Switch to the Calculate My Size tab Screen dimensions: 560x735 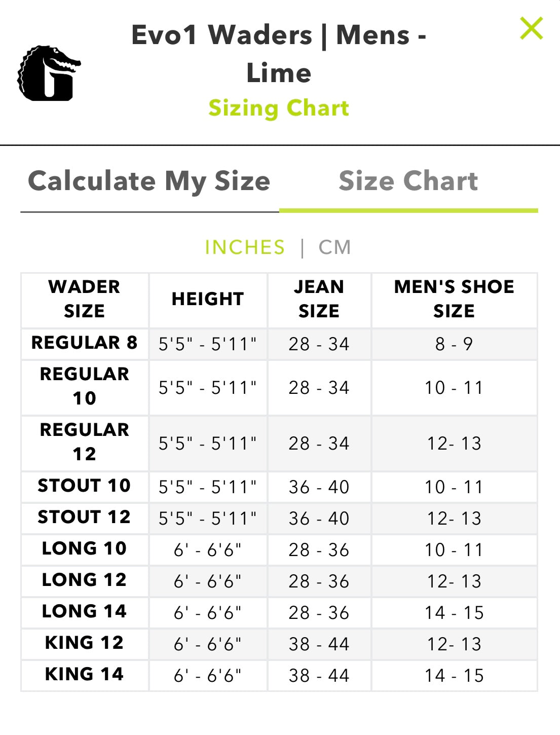pyautogui.click(x=149, y=181)
